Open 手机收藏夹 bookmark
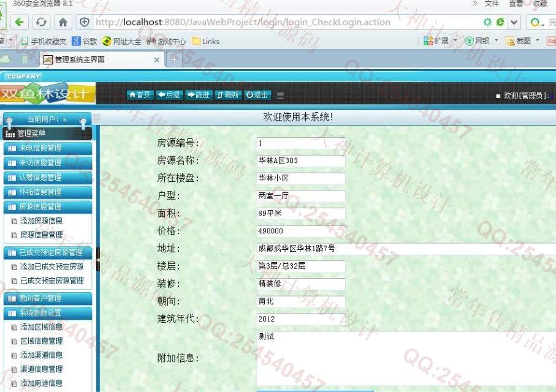 click(44, 42)
